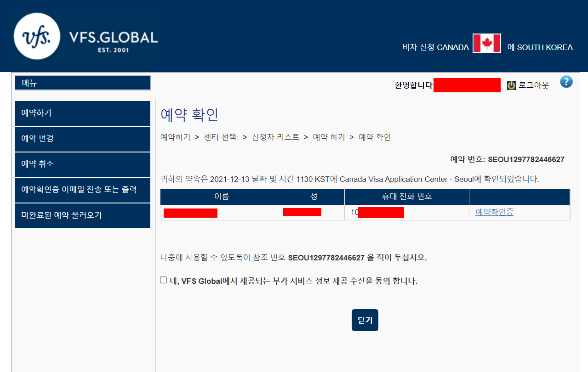Click the 성 column header
Screen dimensions: 588x372
click(314, 197)
